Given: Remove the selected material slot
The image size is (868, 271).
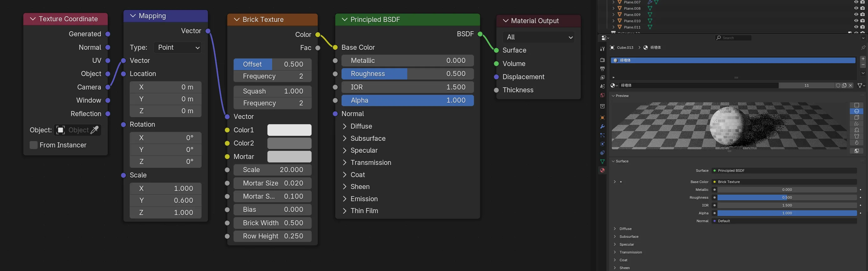Looking at the screenshot, I should 863,65.
